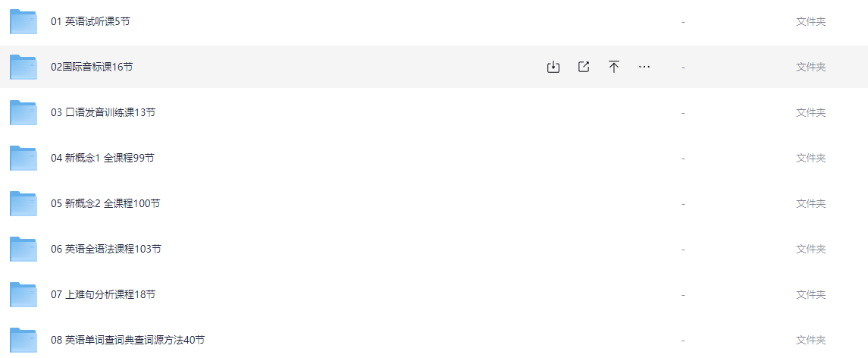Open 04 新概念1 全课程99节
Screen dimensions: 868x358
[x=102, y=158]
